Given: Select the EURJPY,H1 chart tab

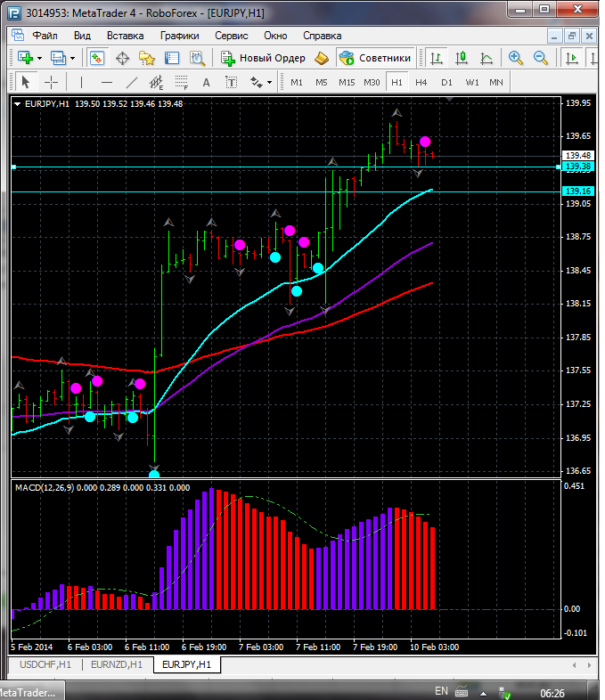Looking at the screenshot, I should [186, 664].
